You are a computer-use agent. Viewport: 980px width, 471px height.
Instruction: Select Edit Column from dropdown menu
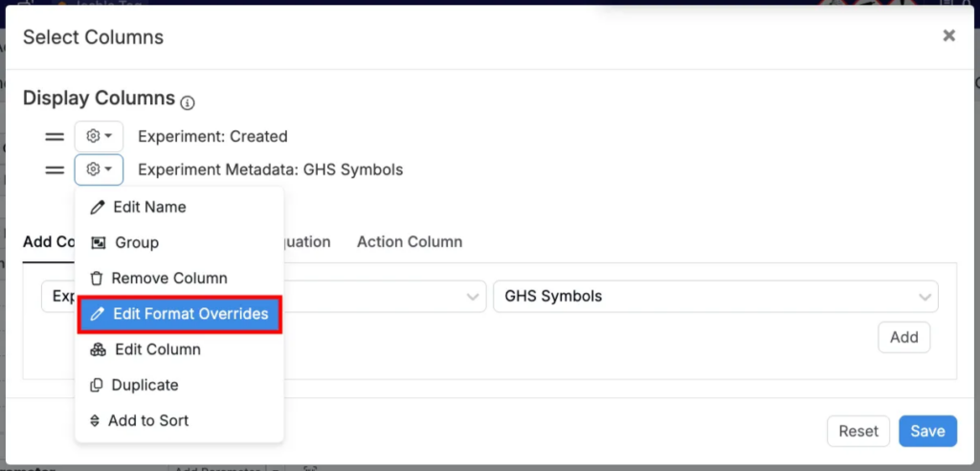pyautogui.click(x=157, y=349)
